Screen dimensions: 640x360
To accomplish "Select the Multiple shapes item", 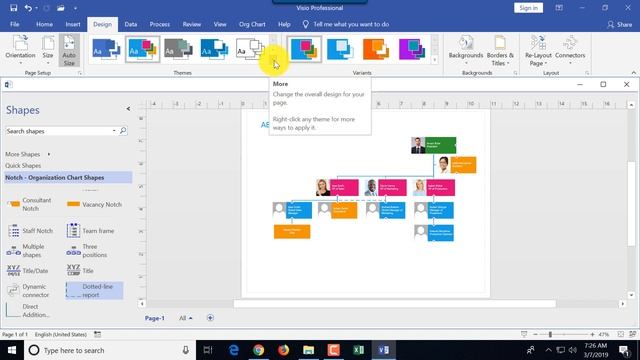I will [27, 251].
